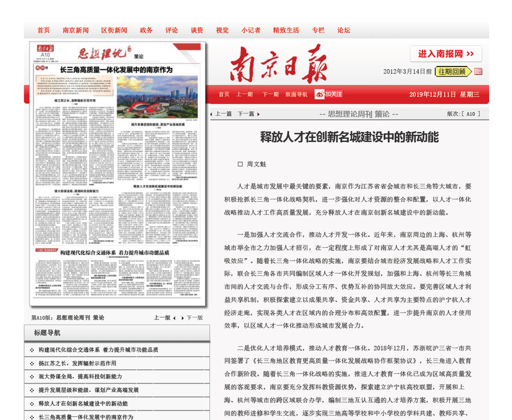Open article 构建现代化综合交通体系 in headline list
The height and width of the screenshot is (420, 512).
click(x=98, y=350)
